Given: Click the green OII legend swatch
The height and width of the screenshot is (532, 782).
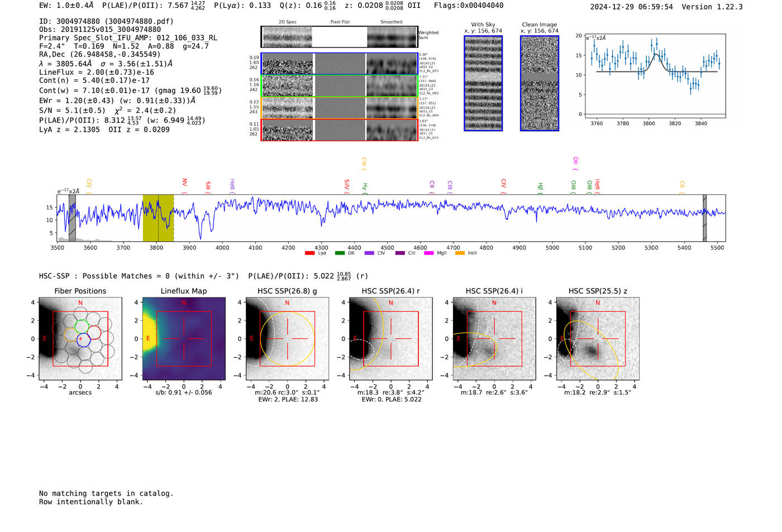Looking at the screenshot, I should click(x=340, y=253).
